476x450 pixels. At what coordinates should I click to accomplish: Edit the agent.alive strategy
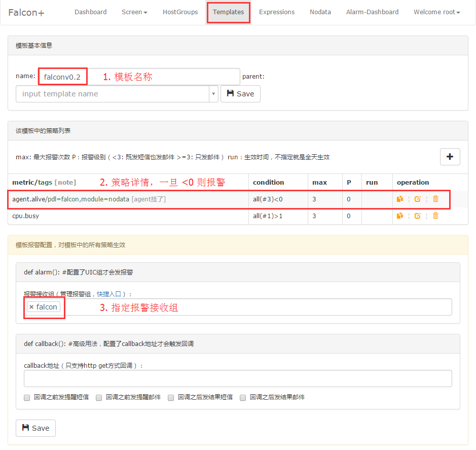coord(417,199)
